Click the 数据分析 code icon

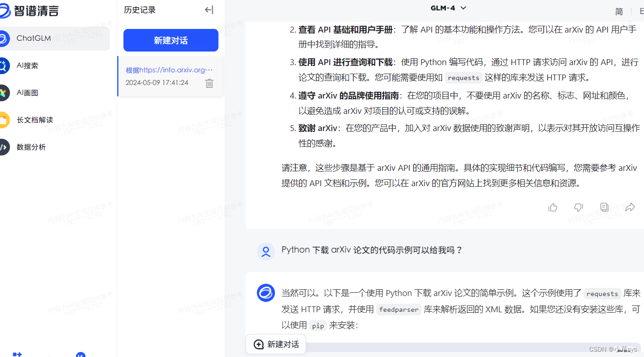pyautogui.click(x=4, y=147)
